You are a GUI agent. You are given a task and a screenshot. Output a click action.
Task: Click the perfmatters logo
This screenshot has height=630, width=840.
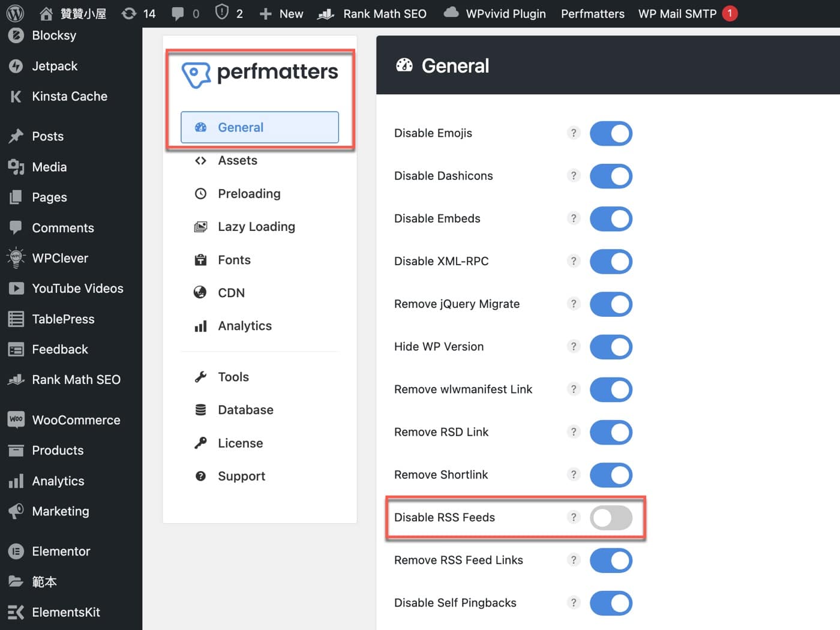(x=260, y=74)
